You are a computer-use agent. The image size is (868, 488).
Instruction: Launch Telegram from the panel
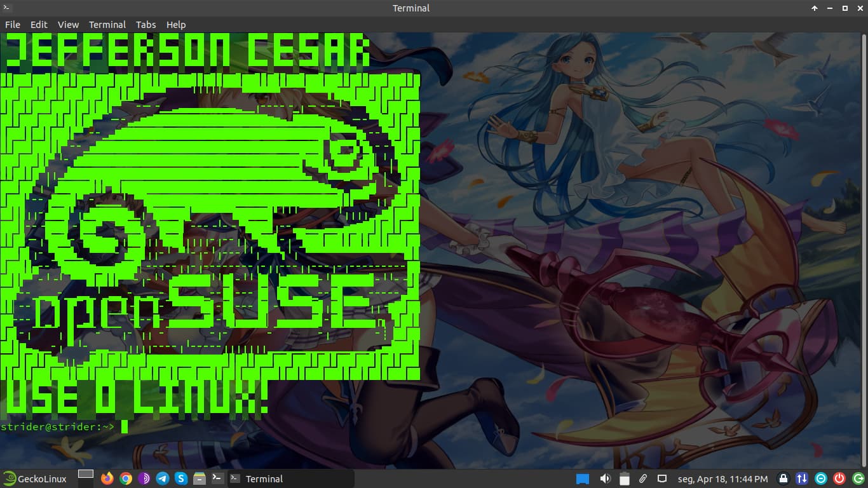pos(163,478)
